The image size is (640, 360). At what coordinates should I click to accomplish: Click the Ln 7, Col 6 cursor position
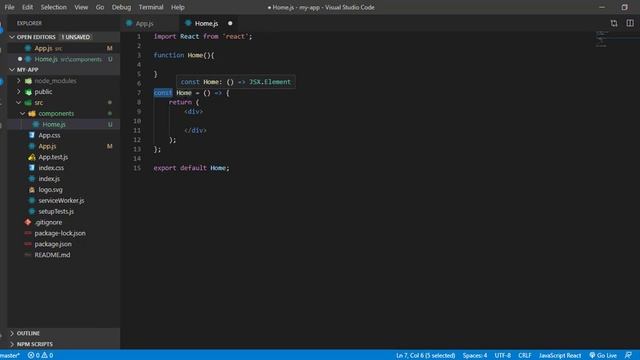pos(425,356)
